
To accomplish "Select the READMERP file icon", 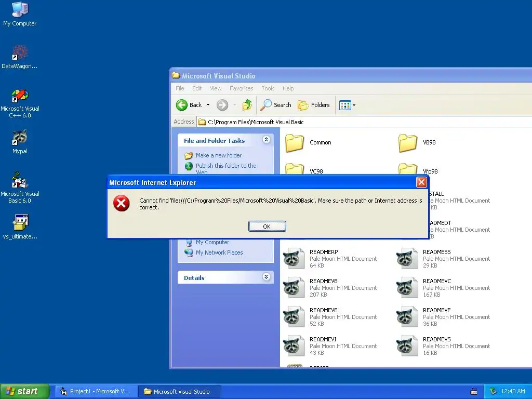I will click(294, 259).
